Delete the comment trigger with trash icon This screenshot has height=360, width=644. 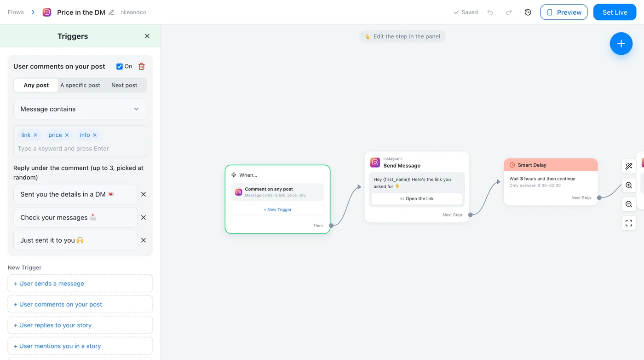coord(142,66)
